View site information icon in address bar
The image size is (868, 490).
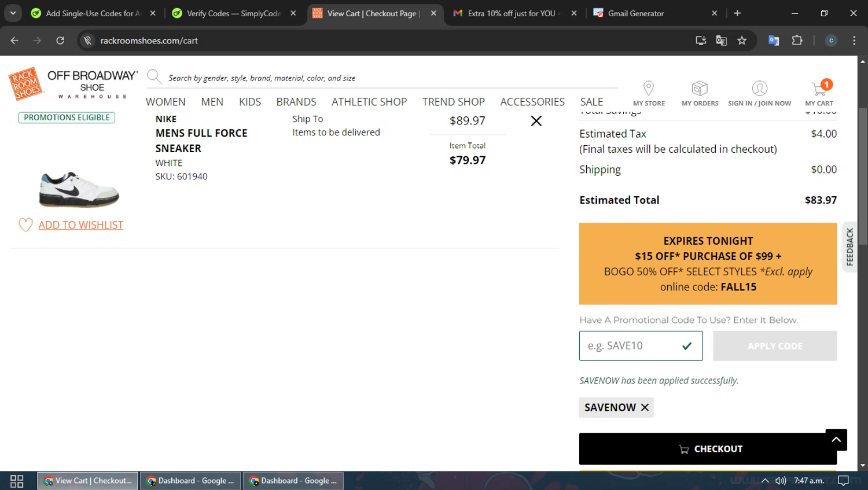click(87, 40)
